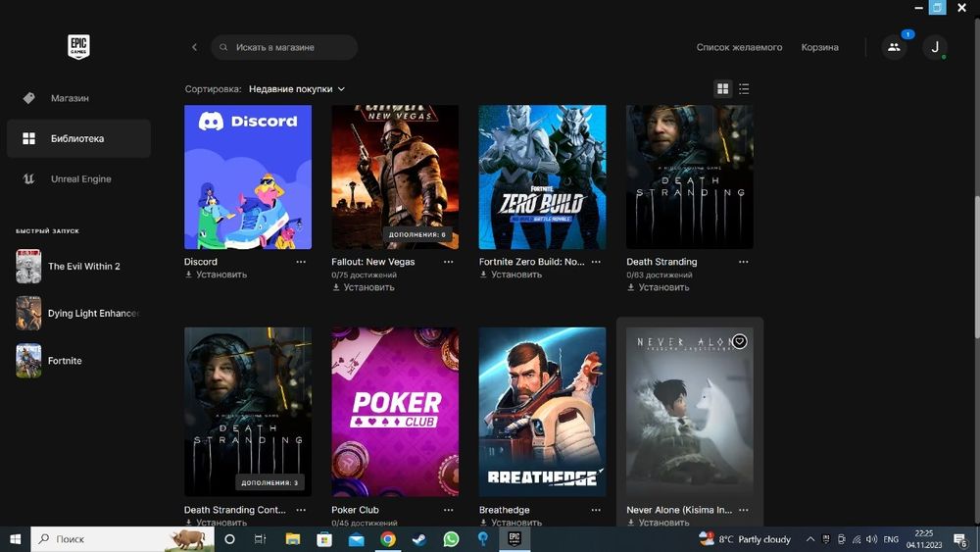This screenshot has width=980, height=552.
Task: Click Установить under Death Stranding
Action: click(x=659, y=287)
